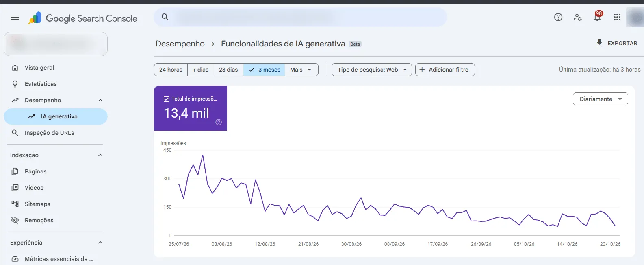
Task: Click the help icon in impressions card
Action: click(219, 122)
